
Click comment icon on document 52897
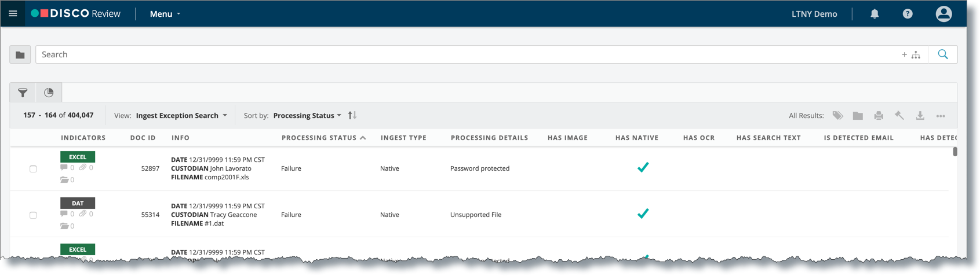tap(64, 168)
